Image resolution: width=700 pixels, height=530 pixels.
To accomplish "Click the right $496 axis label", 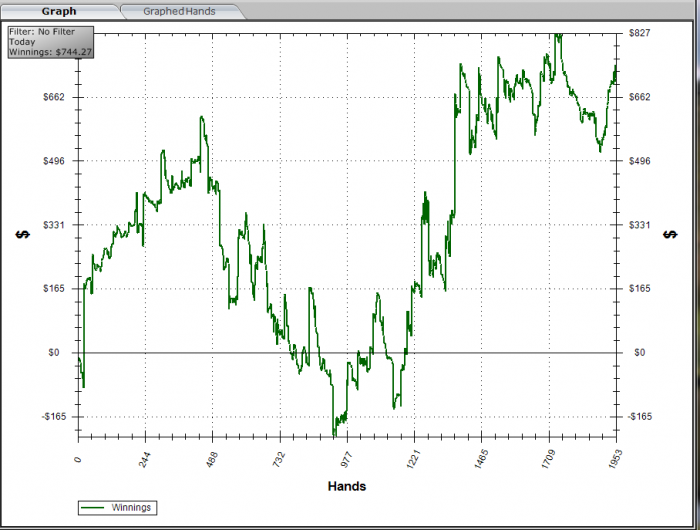I will (640, 161).
